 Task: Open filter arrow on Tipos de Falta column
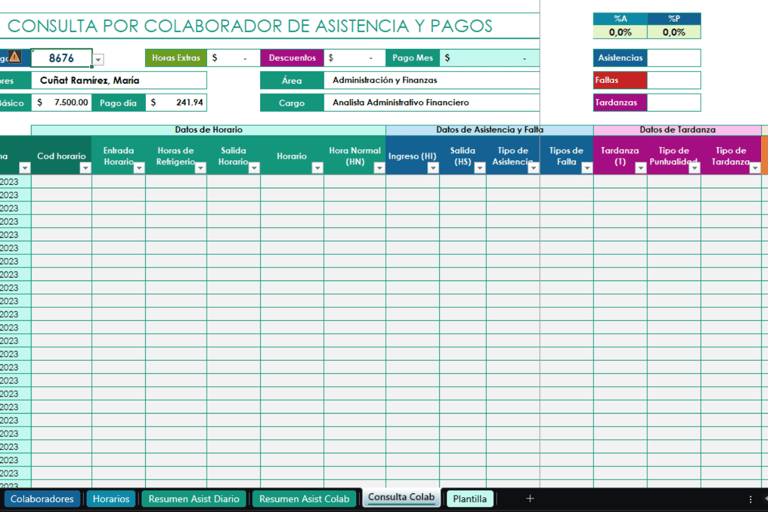[587, 168]
